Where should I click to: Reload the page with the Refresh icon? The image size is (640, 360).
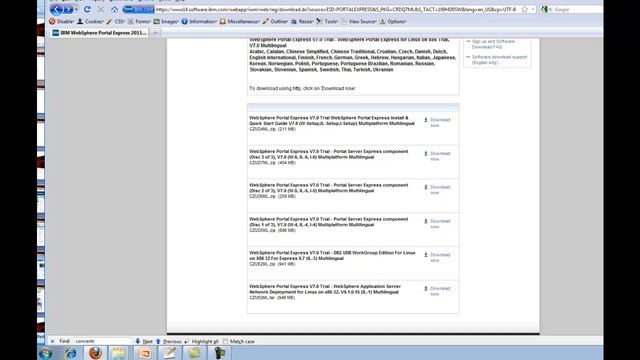tap(87, 9)
